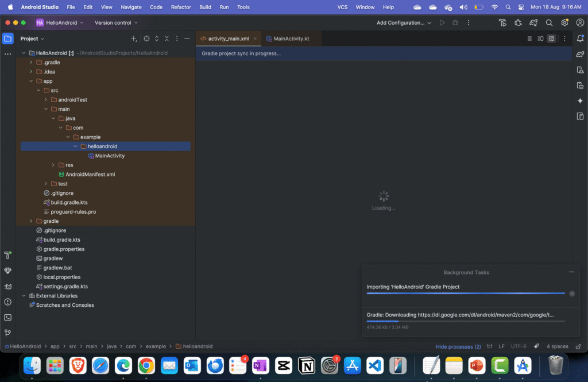Expand the res folder in project tree
The height and width of the screenshot is (382, 588).
53,165
